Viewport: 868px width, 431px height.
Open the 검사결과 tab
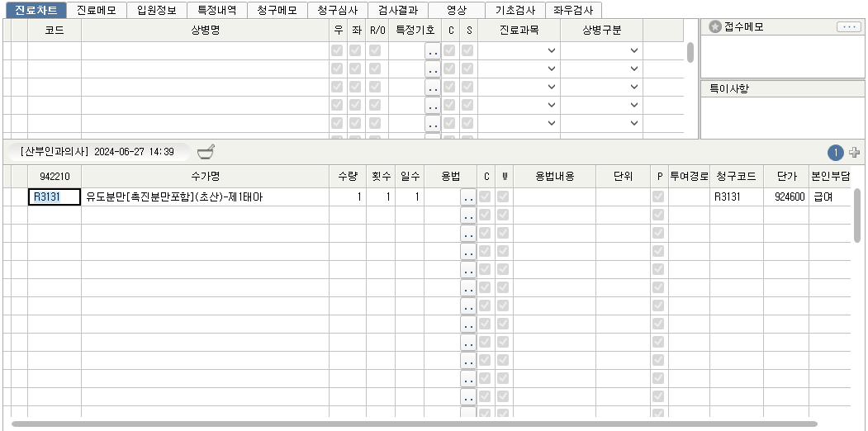point(397,11)
